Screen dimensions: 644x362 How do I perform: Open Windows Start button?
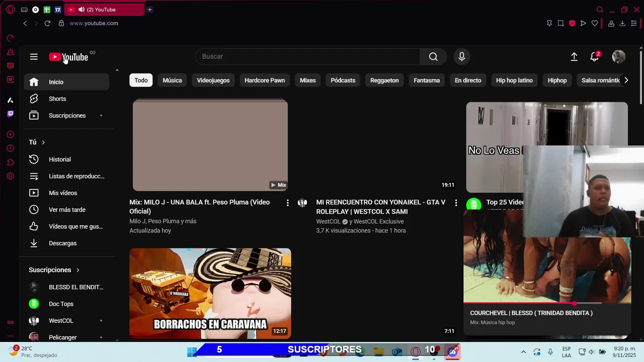pyautogui.click(x=192, y=351)
